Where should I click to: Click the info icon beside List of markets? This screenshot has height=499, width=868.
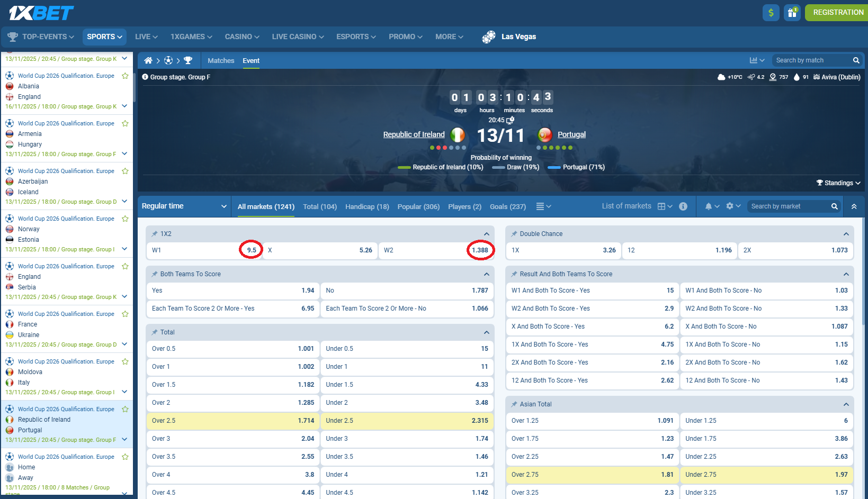pyautogui.click(x=683, y=206)
